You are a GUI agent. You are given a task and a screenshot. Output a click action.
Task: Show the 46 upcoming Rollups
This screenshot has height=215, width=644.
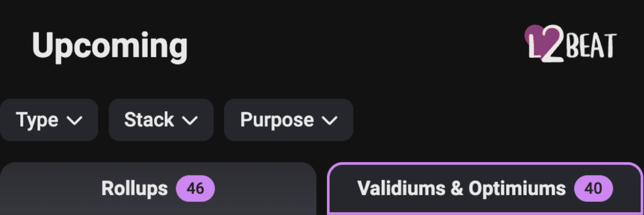pyautogui.click(x=158, y=189)
